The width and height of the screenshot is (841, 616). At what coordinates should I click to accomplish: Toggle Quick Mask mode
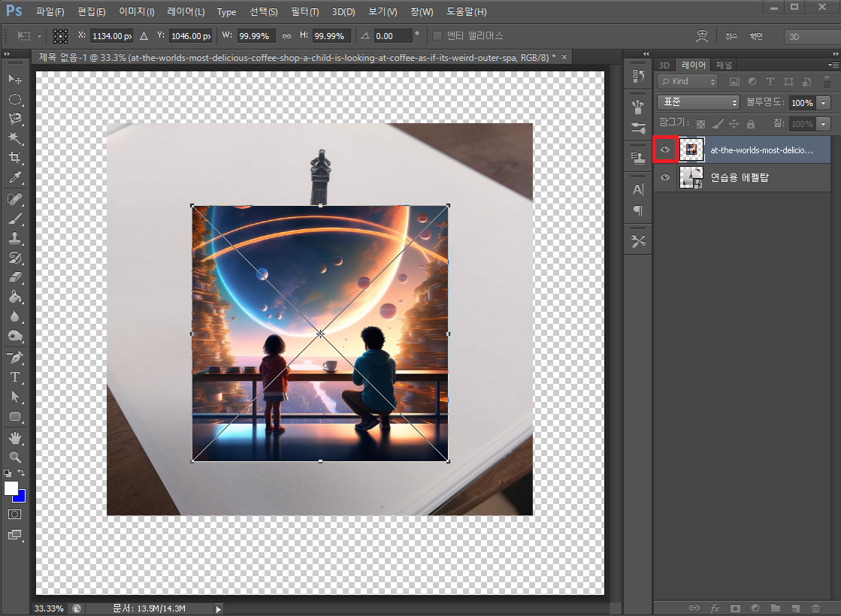(x=15, y=515)
